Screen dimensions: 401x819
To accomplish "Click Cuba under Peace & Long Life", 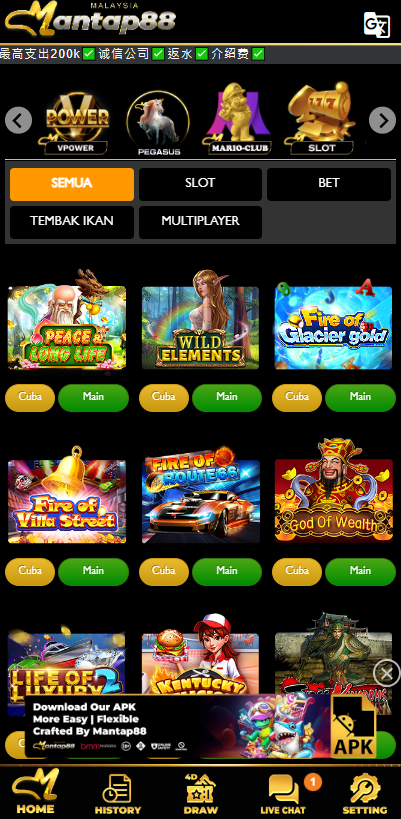I will coord(30,398).
